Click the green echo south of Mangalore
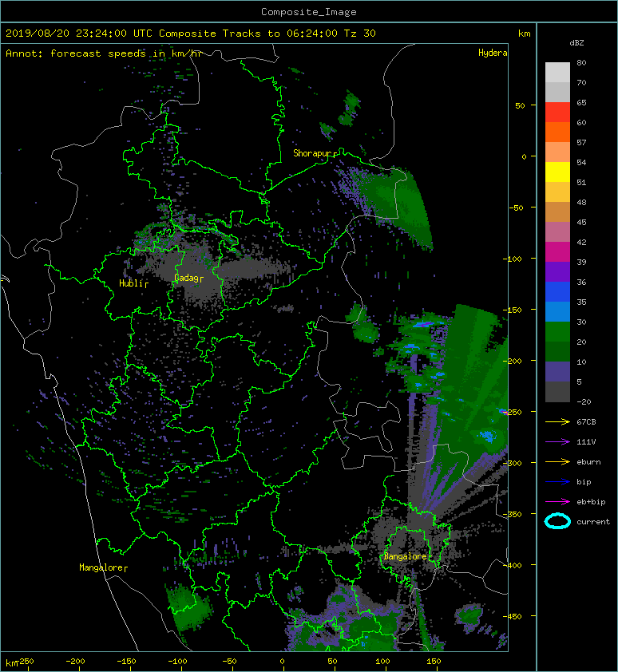 (x=188, y=609)
